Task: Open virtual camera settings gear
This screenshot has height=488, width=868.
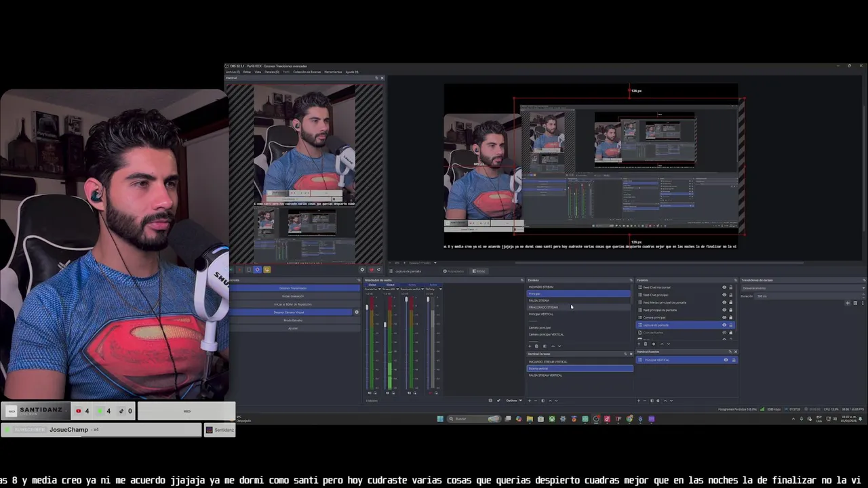Action: coord(357,312)
